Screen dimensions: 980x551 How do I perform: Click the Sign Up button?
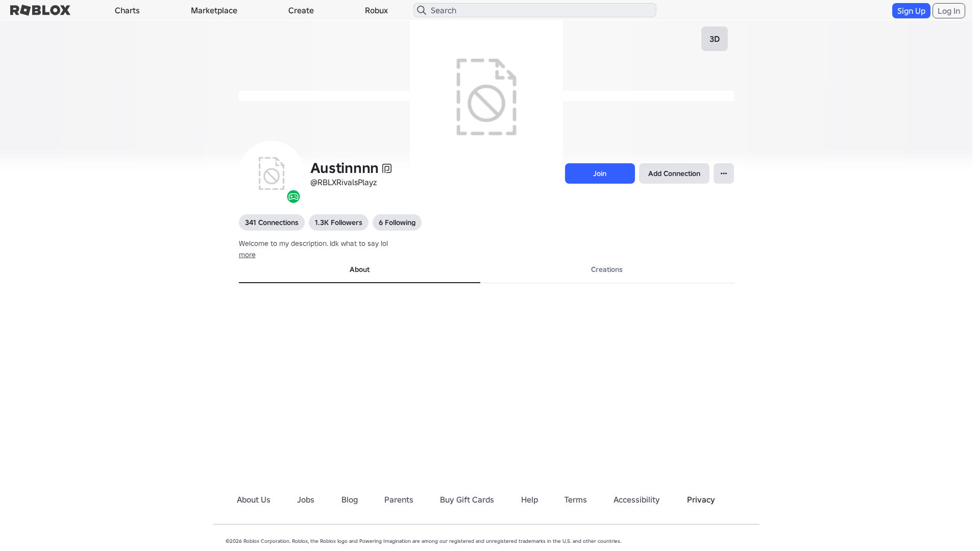click(x=911, y=11)
